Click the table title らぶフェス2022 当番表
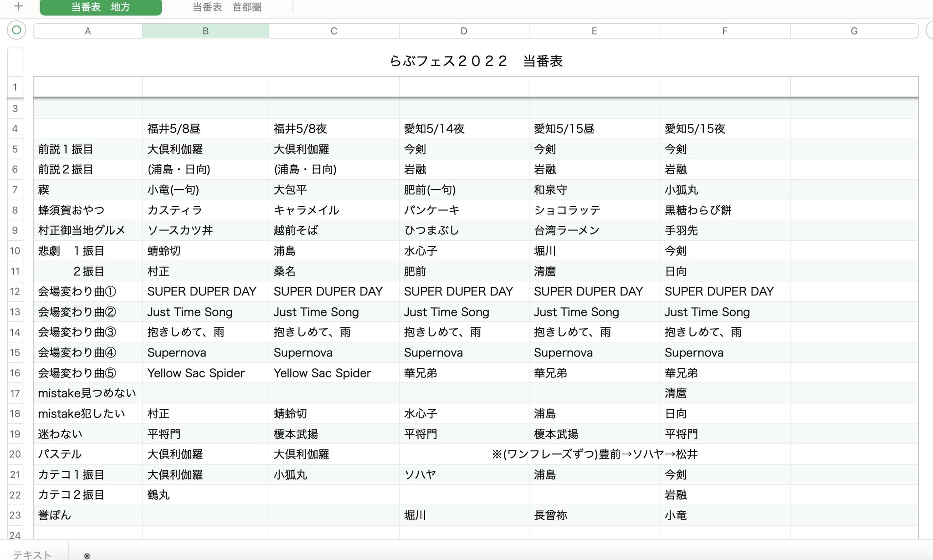This screenshot has width=933, height=560. click(476, 61)
